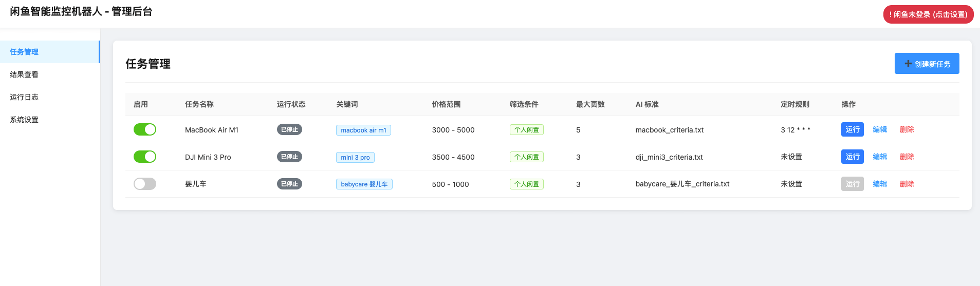Viewport: 980px width, 286px height.
Task: Run the MacBook Air M1 task
Action: 852,129
